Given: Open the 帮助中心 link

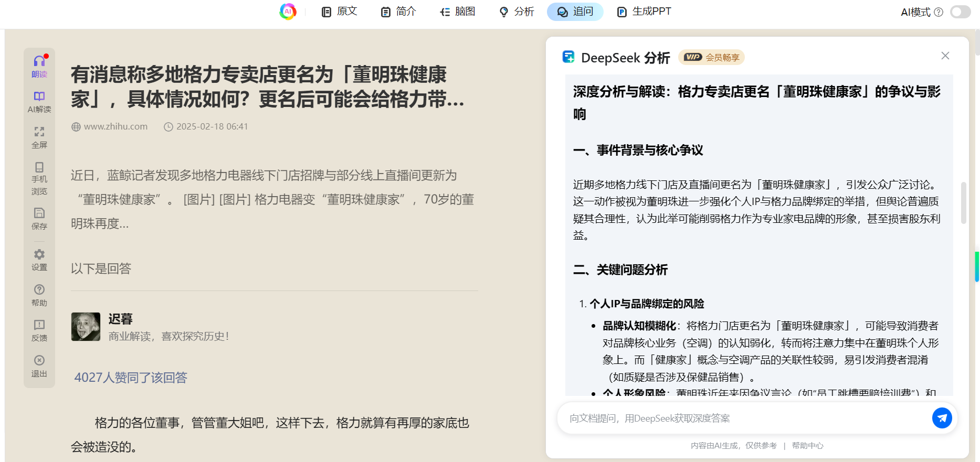Looking at the screenshot, I should [x=807, y=445].
